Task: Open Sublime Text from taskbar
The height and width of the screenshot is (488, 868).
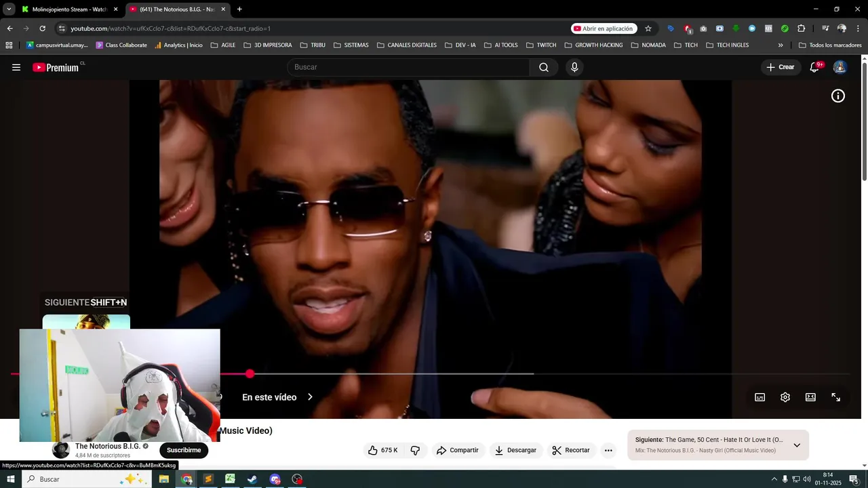Action: coord(208,479)
